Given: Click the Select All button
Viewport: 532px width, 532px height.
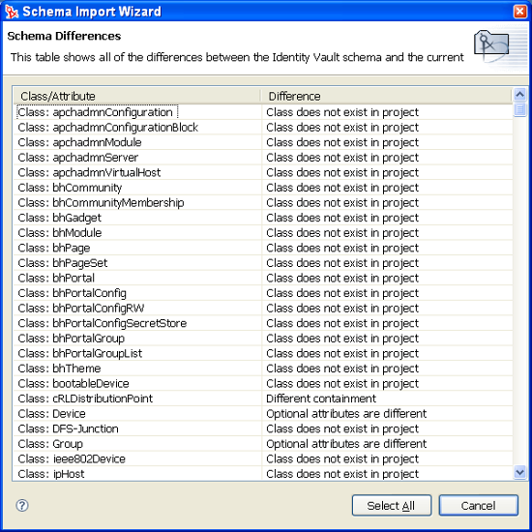Looking at the screenshot, I should [392, 506].
